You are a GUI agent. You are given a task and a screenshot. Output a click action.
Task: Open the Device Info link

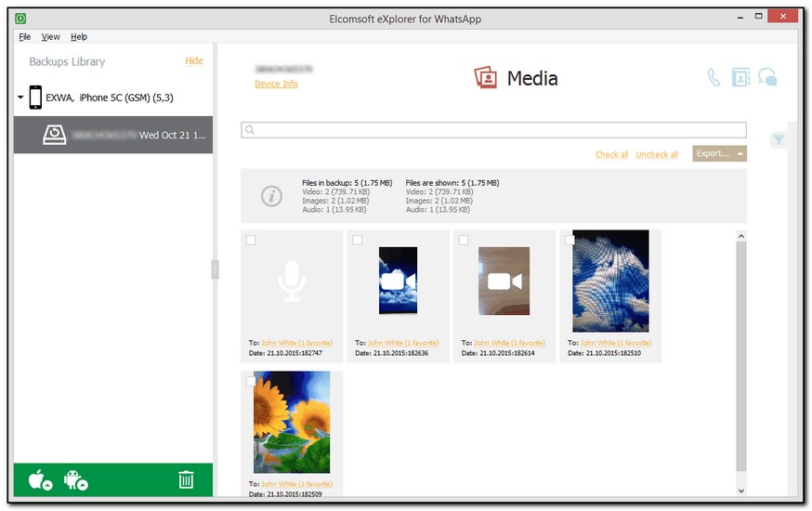pyautogui.click(x=276, y=85)
